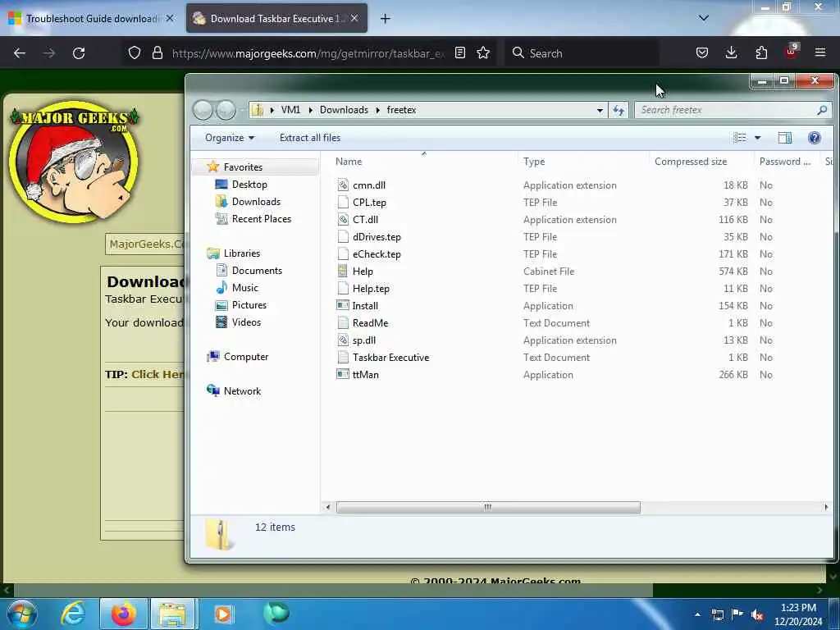Select Computer in navigation pane

[246, 357]
